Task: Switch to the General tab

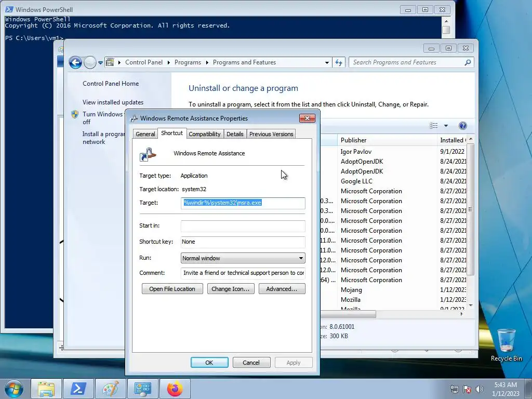Action: click(145, 134)
